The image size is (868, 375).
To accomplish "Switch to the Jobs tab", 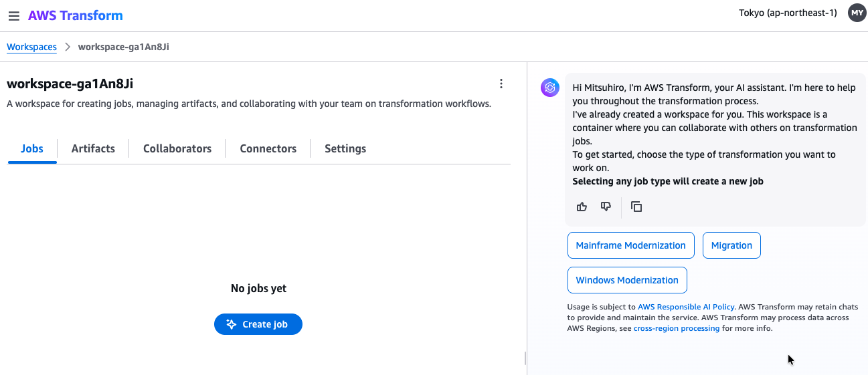I will [x=32, y=148].
